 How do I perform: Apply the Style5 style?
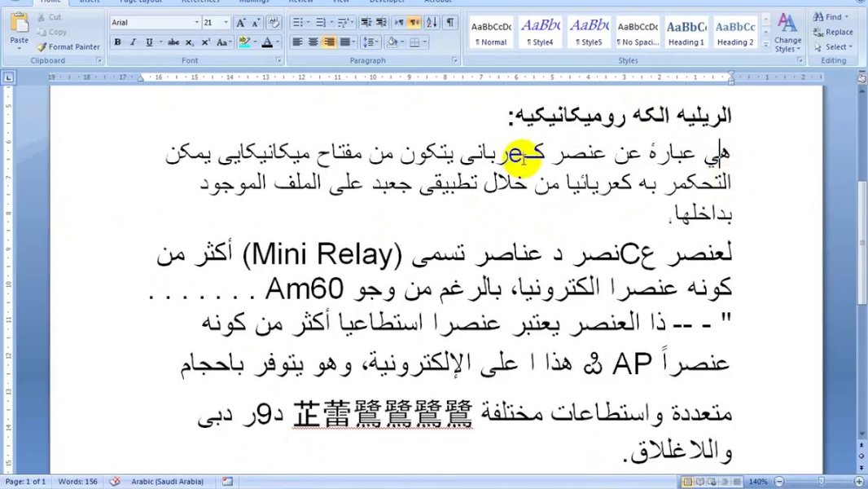(x=589, y=33)
